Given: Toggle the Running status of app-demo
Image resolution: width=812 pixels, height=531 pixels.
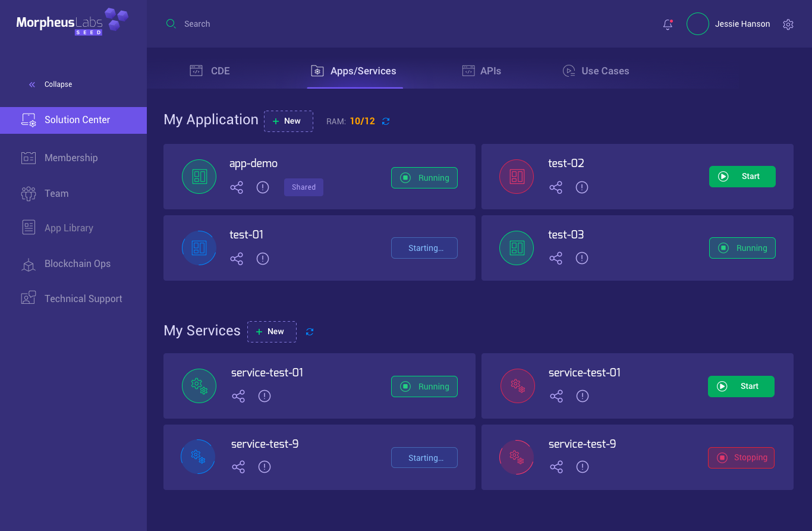Looking at the screenshot, I should pos(424,177).
